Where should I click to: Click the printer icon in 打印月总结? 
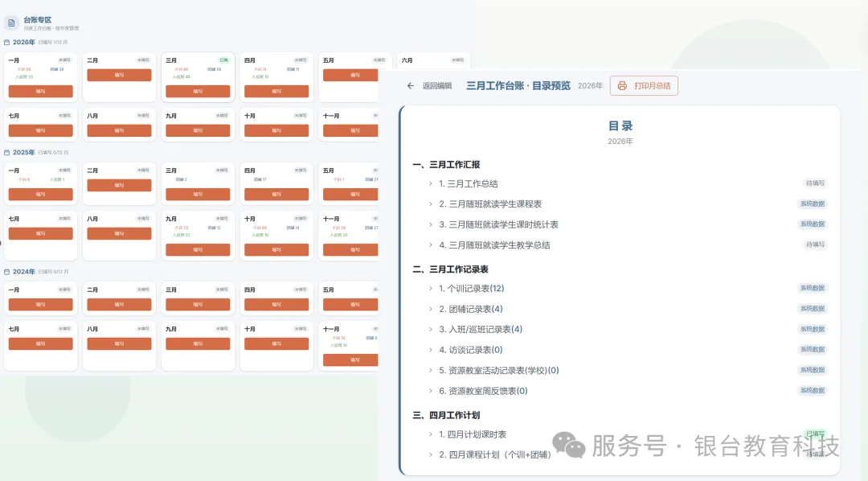tap(622, 86)
